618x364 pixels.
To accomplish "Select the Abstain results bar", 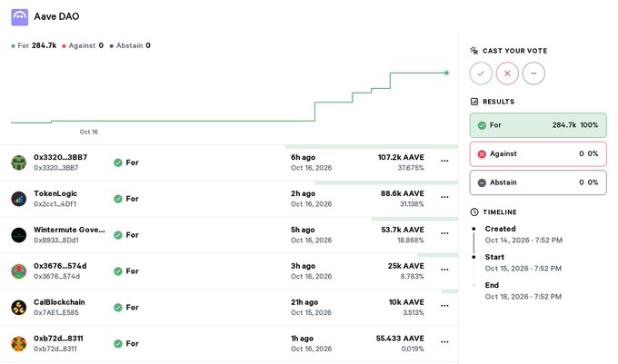I will pyautogui.click(x=538, y=182).
